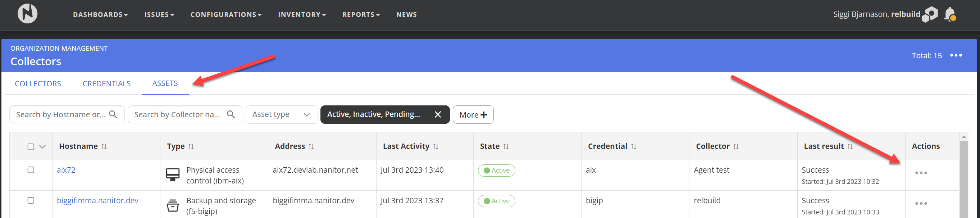Image resolution: width=980 pixels, height=218 pixels.
Task: Tick the biggifimma.nanitor.dev row checkbox
Action: 31,200
